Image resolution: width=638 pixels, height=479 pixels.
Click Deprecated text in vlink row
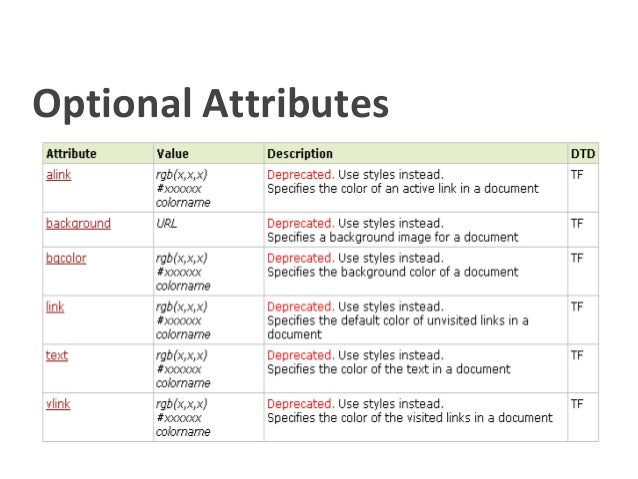point(298,403)
